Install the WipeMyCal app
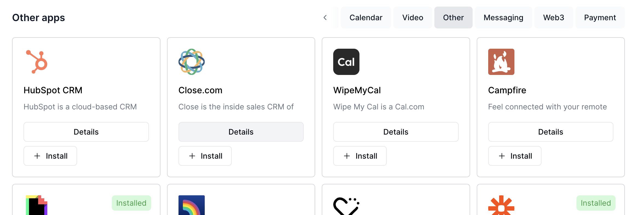Screen dimensions: 644x215 tap(360, 156)
